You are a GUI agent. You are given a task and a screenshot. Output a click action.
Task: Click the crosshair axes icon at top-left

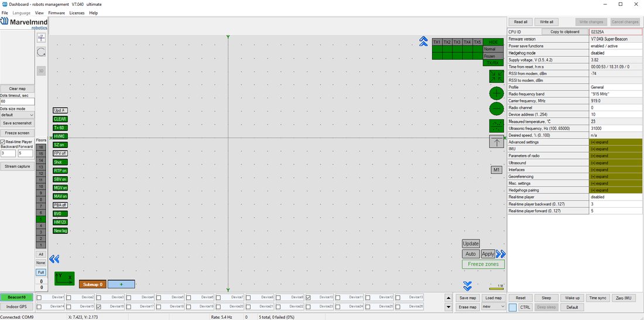click(41, 38)
